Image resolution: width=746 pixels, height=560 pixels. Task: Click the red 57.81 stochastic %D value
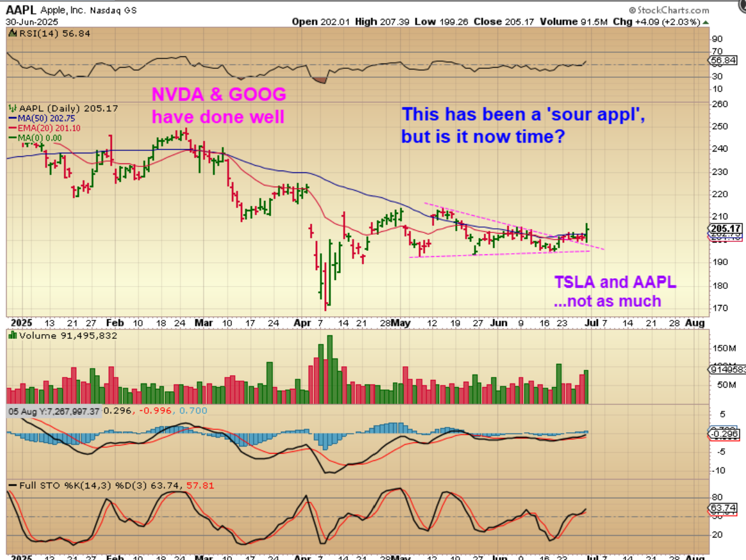point(202,486)
